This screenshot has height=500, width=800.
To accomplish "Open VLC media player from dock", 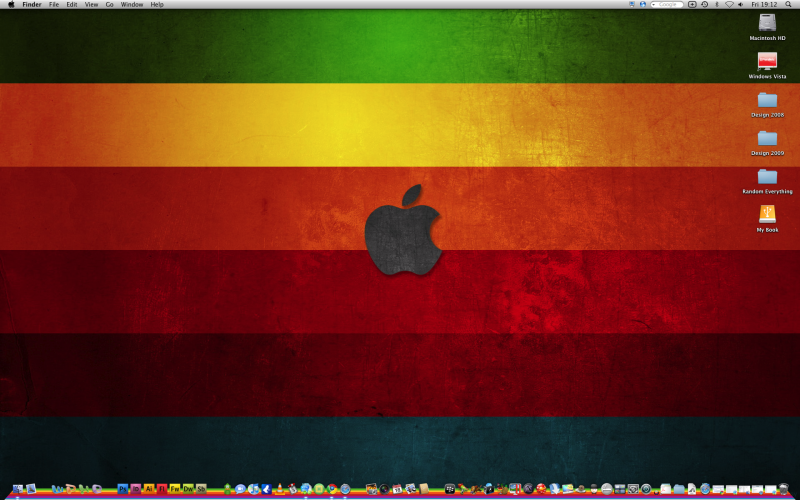I will click(280, 489).
